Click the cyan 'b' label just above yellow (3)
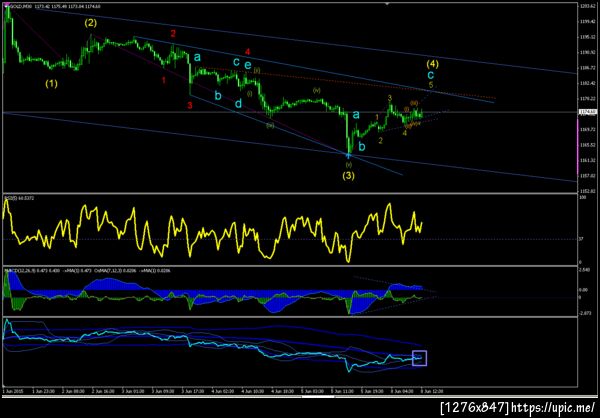The height and width of the screenshot is (418, 600). point(362,146)
